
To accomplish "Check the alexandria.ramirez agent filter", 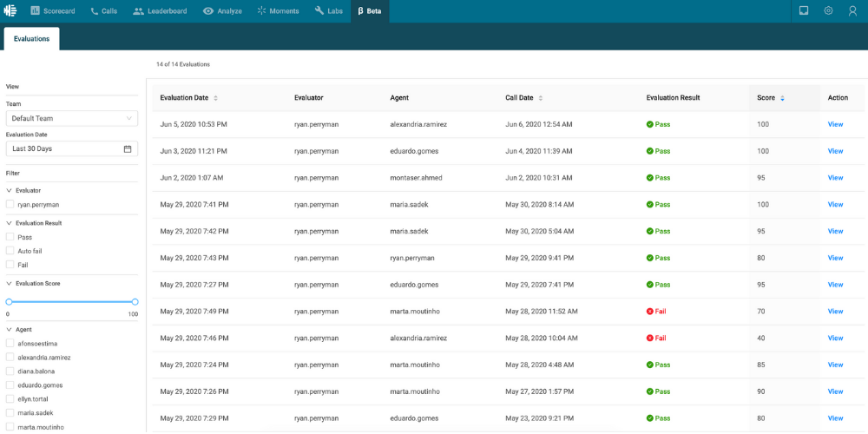I will 10,357.
